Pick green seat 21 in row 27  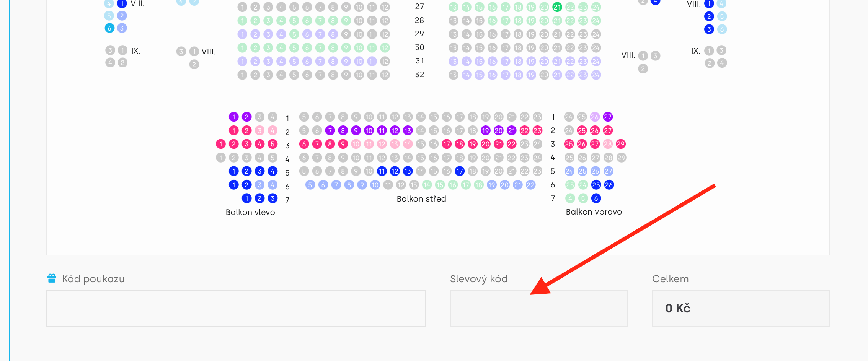(x=557, y=7)
